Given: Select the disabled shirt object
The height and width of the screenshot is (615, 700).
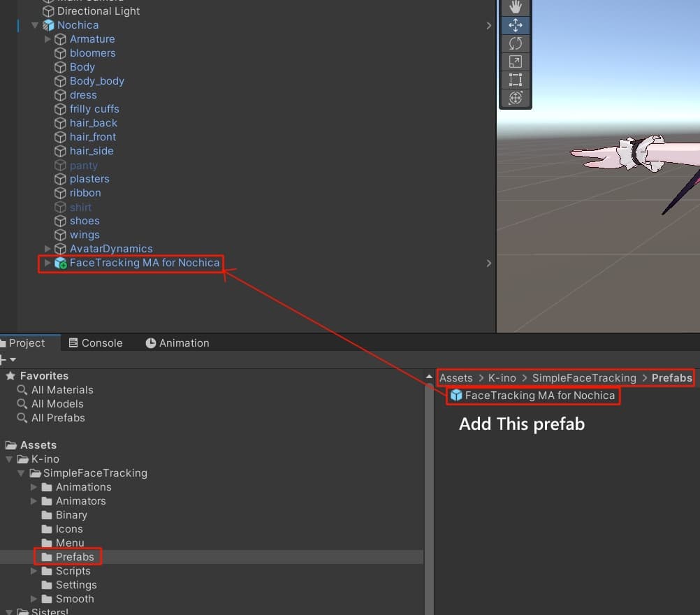Looking at the screenshot, I should 80,208.
